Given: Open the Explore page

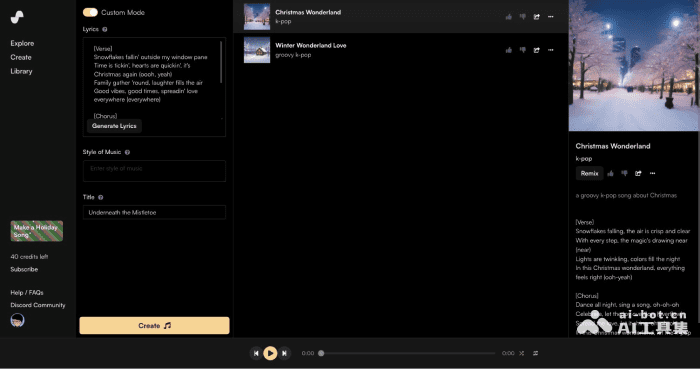Looking at the screenshot, I should [x=22, y=43].
